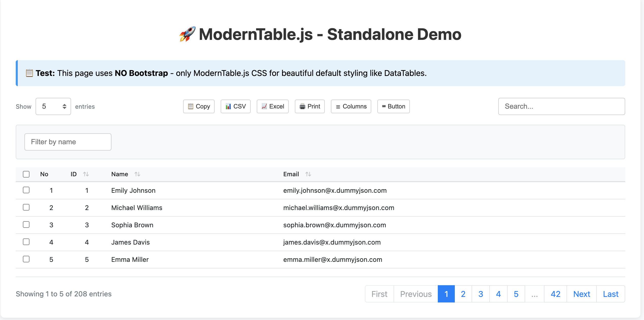Open the Columns visibility menu
644x320 pixels.
[351, 106]
